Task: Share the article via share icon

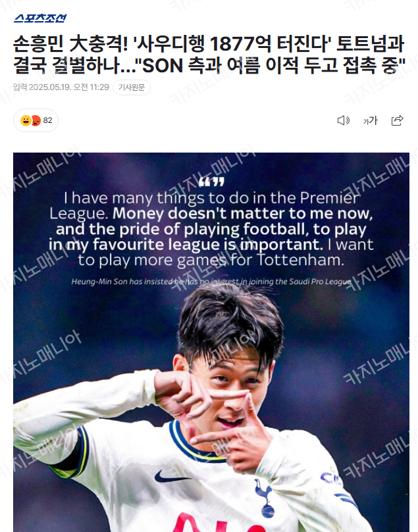Action: [x=398, y=120]
